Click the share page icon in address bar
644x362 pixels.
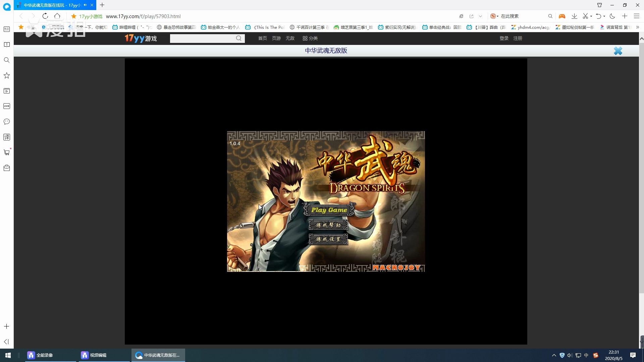[472, 16]
